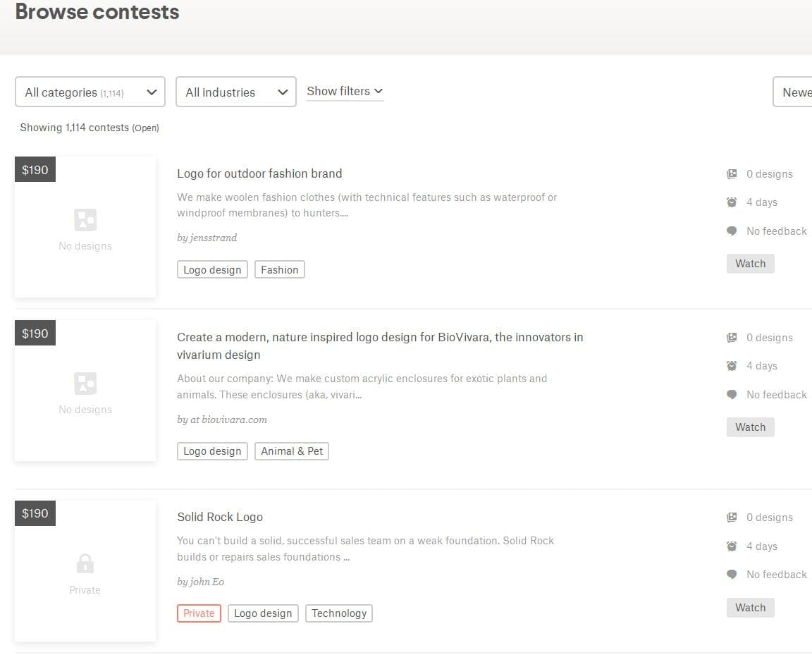Click the designs icon for outdoor fashion contest
Screen dimensions: 812x655
click(732, 174)
